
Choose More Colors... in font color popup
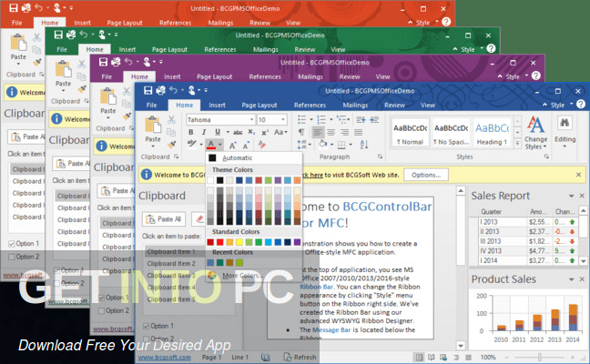click(243, 276)
